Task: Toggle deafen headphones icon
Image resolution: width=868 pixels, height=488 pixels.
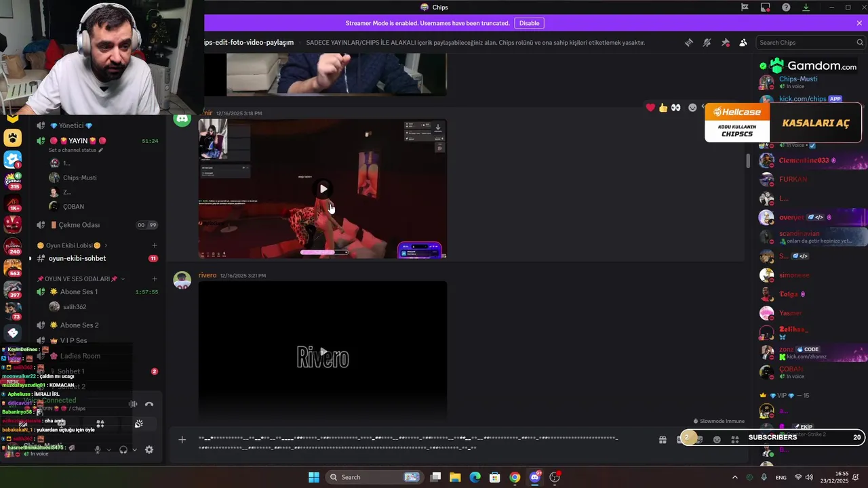Action: (x=123, y=449)
